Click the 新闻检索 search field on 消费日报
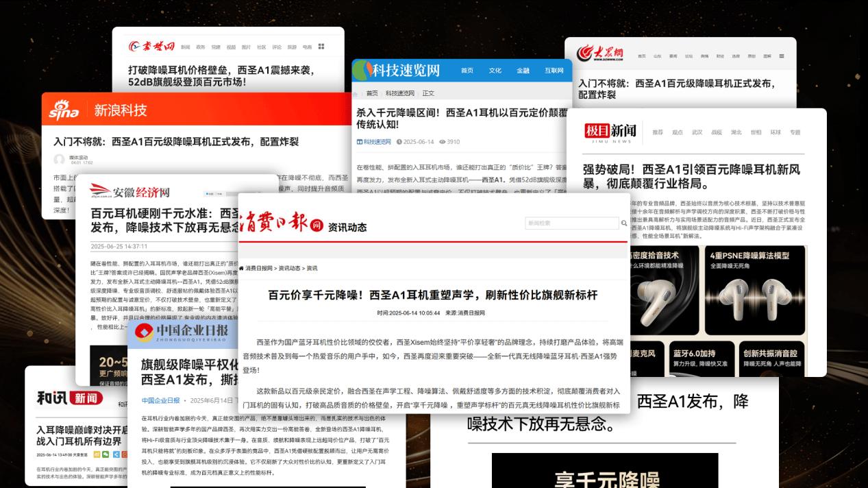The image size is (868, 488). [x=571, y=223]
